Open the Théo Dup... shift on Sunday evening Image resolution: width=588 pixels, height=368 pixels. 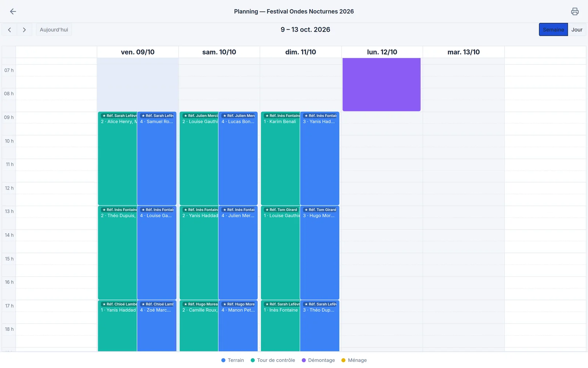click(x=320, y=326)
